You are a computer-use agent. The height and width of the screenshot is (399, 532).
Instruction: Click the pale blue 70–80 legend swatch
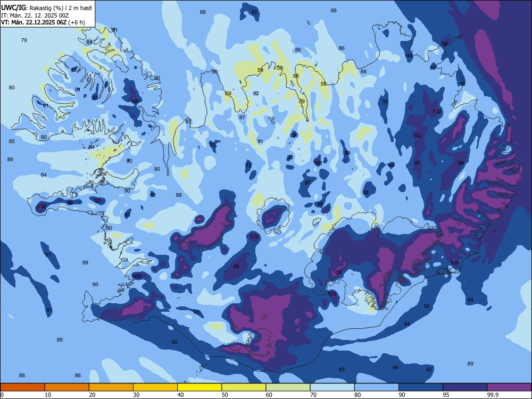click(x=332, y=387)
